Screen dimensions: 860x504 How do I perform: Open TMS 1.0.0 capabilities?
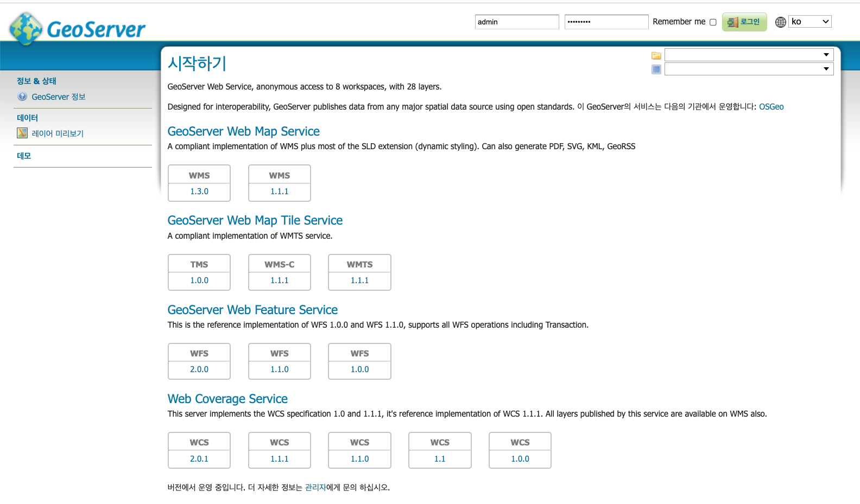click(x=199, y=280)
